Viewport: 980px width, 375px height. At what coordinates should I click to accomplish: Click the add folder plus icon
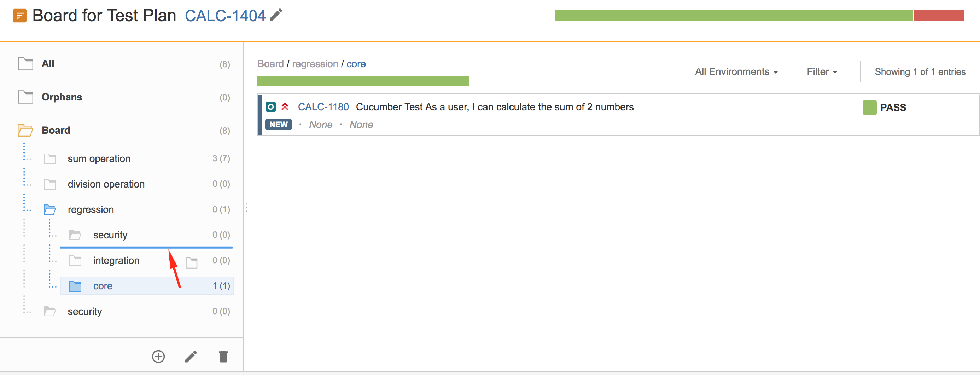[x=158, y=357]
